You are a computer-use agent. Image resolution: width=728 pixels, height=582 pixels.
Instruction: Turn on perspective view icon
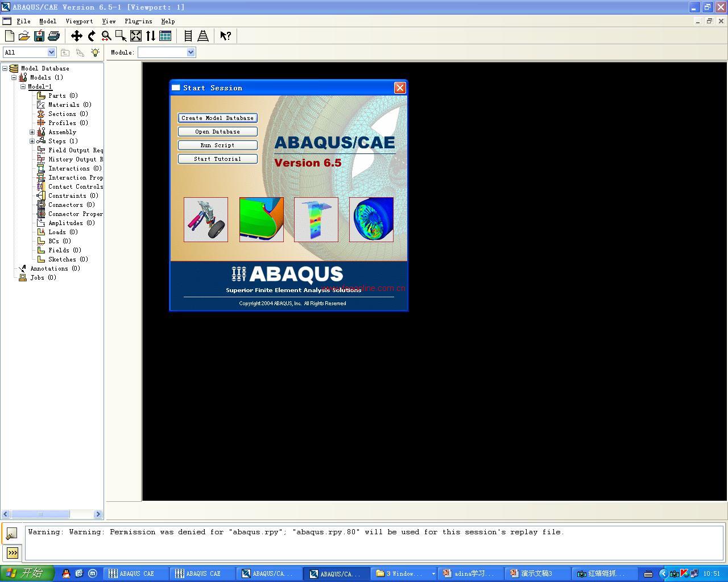203,36
